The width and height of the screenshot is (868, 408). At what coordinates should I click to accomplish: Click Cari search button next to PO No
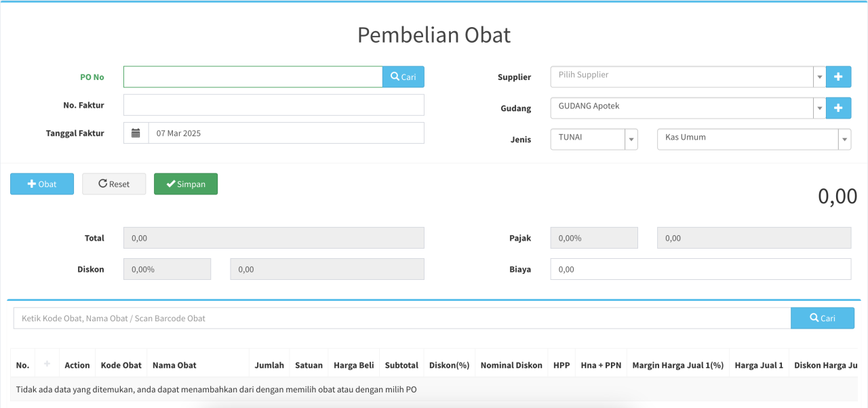click(x=403, y=77)
